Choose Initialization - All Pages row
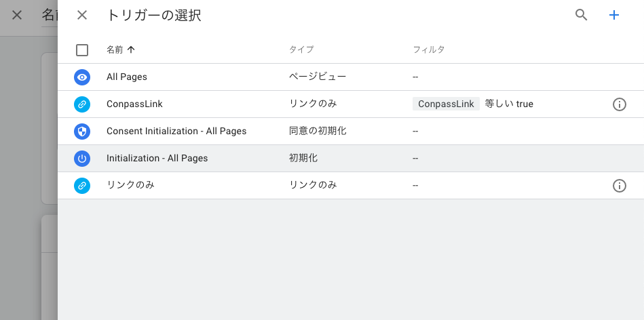 click(x=351, y=159)
